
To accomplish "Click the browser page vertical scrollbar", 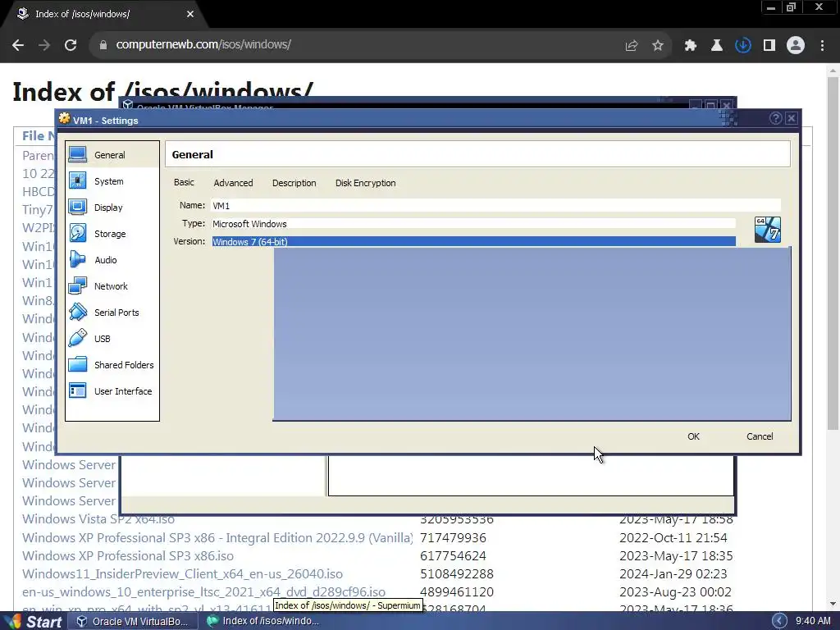I will (x=833, y=253).
